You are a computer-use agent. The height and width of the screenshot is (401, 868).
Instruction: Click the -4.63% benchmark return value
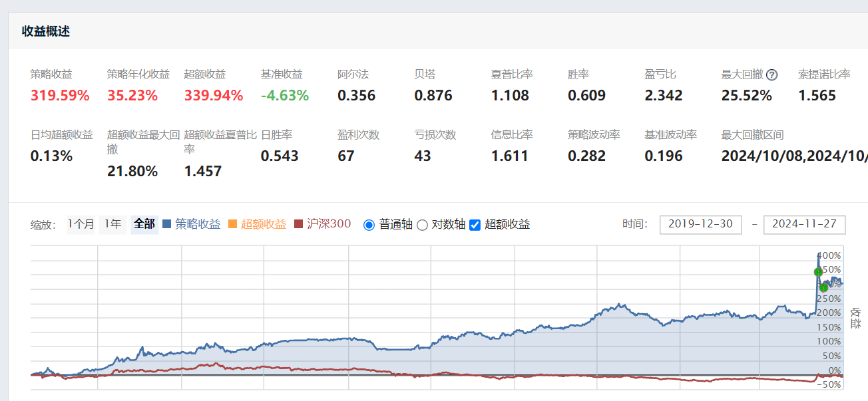pos(285,96)
